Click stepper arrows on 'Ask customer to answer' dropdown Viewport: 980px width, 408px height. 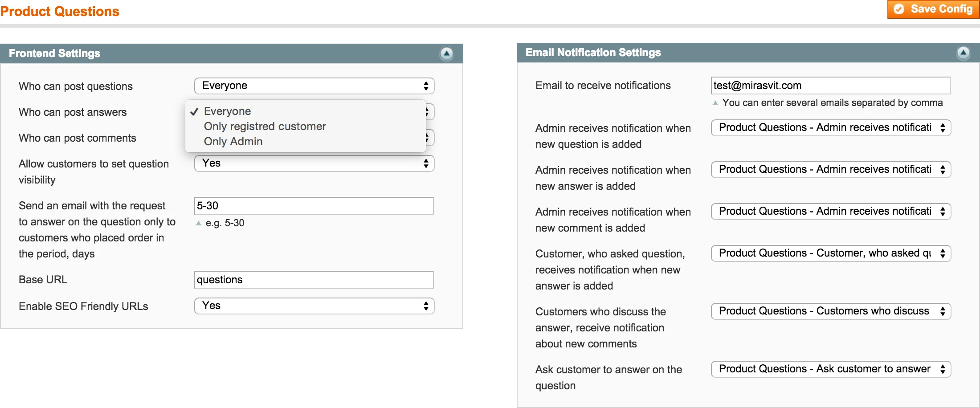point(943,369)
